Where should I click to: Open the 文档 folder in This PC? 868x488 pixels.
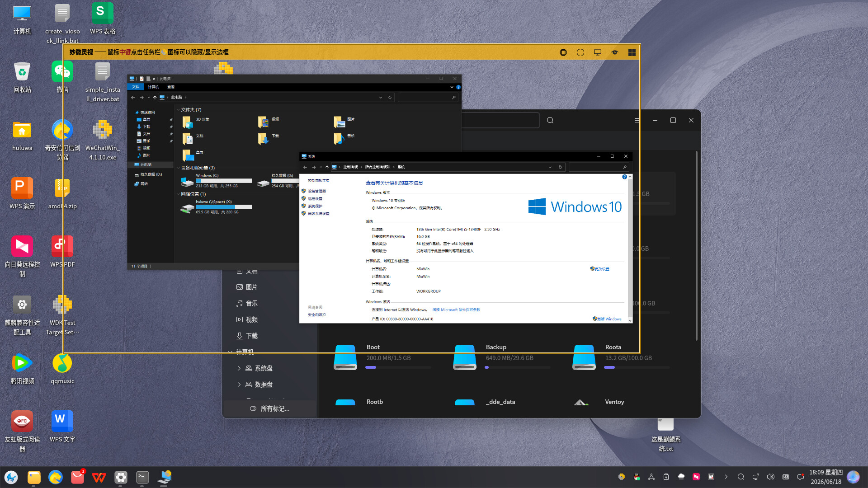pos(193,138)
